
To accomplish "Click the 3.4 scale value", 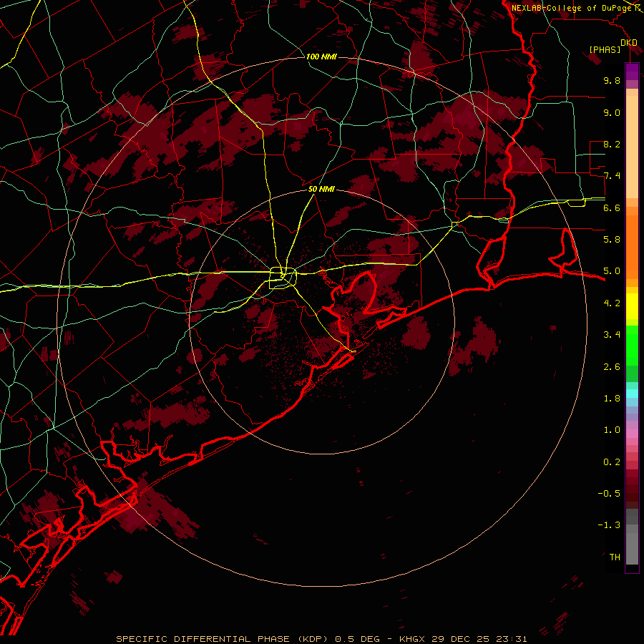I will click(x=612, y=335).
